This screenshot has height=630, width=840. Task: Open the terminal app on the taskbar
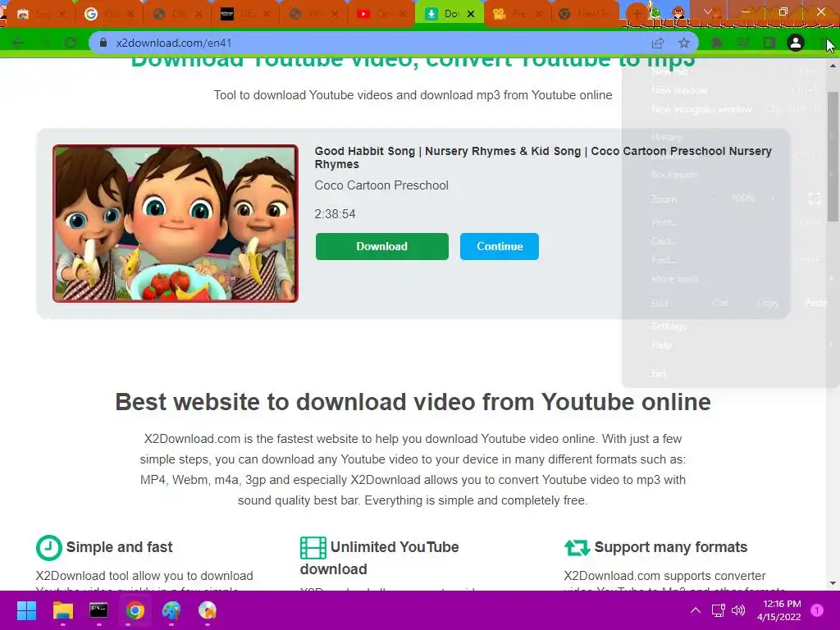coord(98,610)
